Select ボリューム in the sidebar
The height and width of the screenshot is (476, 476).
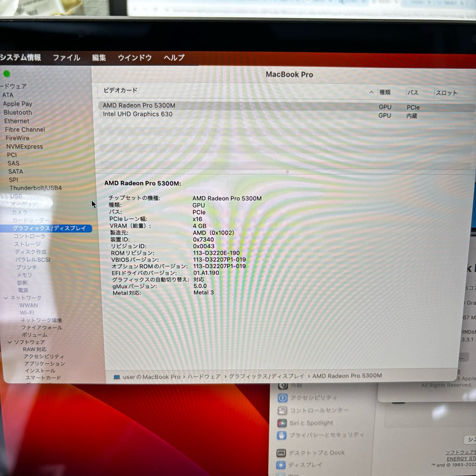click(x=35, y=335)
